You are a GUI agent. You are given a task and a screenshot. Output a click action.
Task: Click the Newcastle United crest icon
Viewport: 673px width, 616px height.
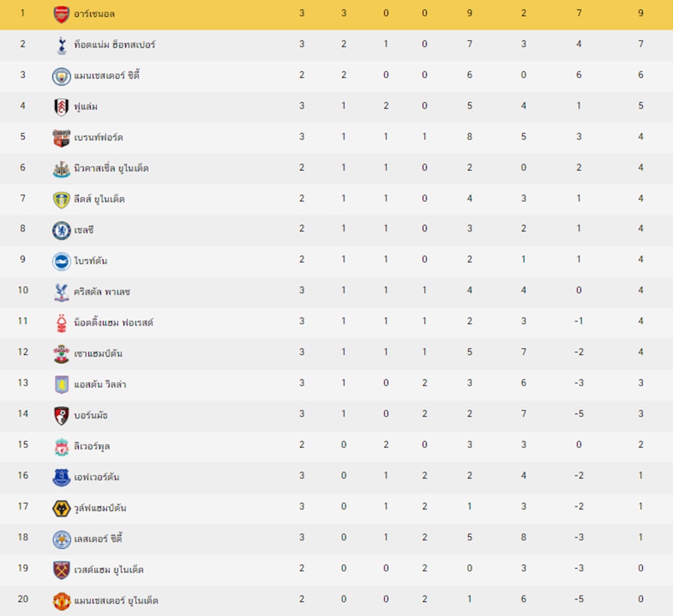pos(61,169)
